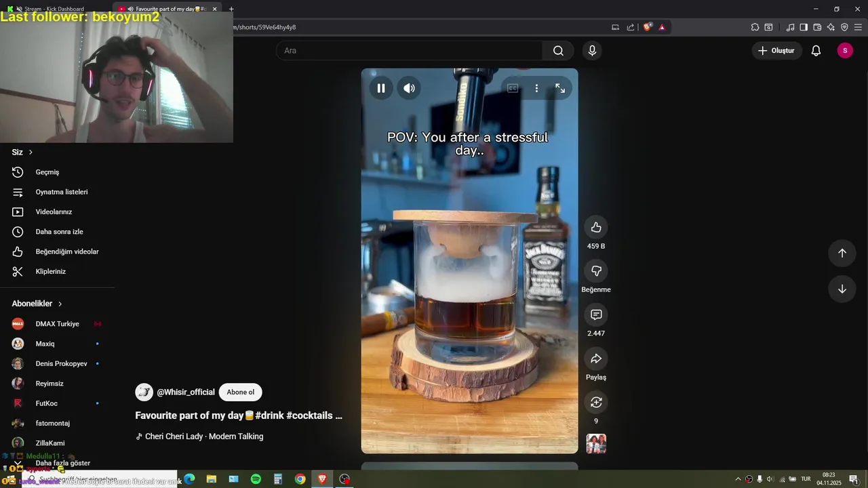
Task: Open the sound thumbnail below Remix
Action: coord(596,444)
